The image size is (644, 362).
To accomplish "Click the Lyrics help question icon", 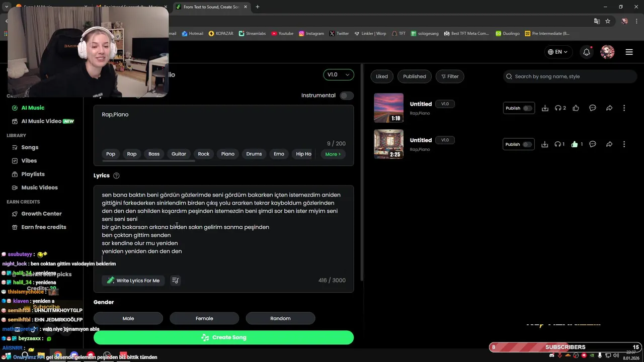I will 116,175.
